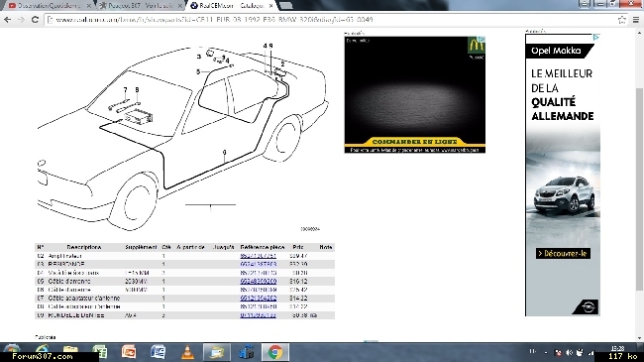Click the page vertical scrollbar
Image resolution: width=644 pixels, height=362 pixels.
[x=639, y=185]
